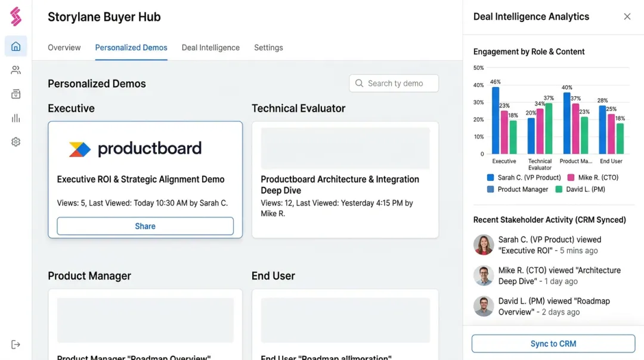Click the Share button on Executive demo

point(145,226)
